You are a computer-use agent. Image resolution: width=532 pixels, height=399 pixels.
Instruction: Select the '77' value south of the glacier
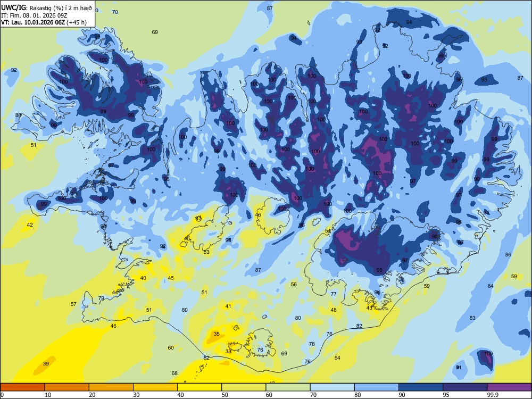[x=334, y=294]
